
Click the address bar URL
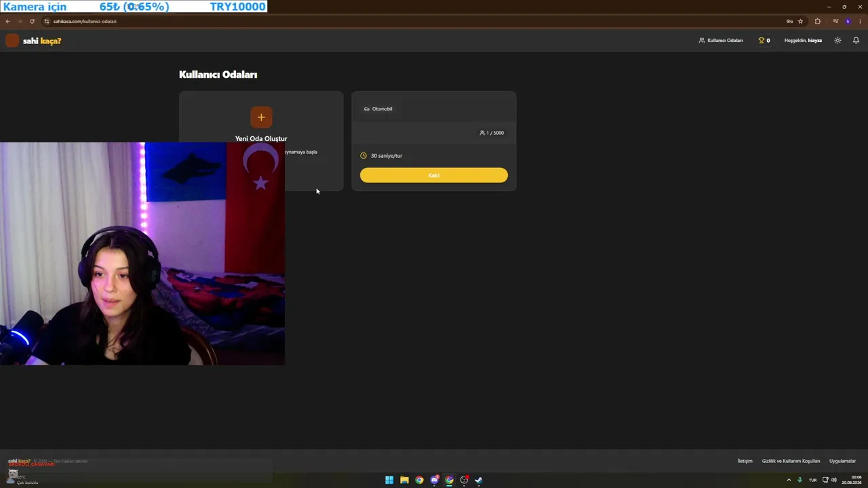click(x=85, y=21)
